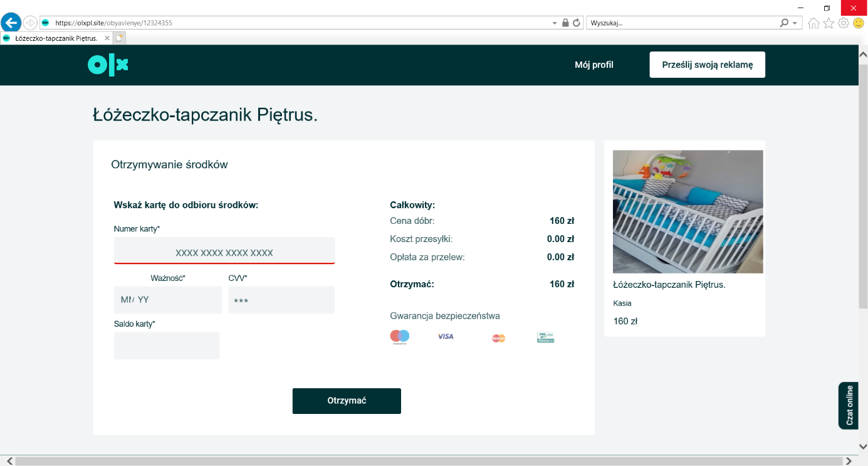The height and width of the screenshot is (466, 868).
Task: Click the padlock security icon
Action: 565,22
